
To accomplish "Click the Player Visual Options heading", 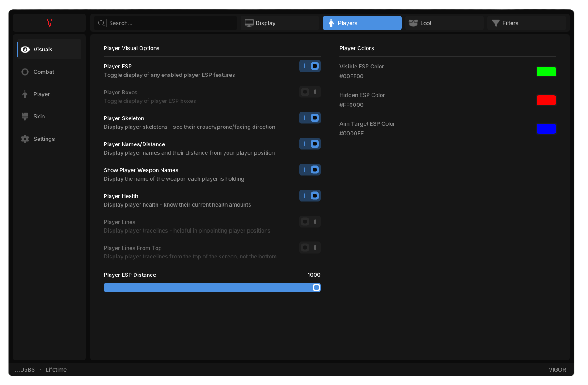I will pyautogui.click(x=131, y=48).
